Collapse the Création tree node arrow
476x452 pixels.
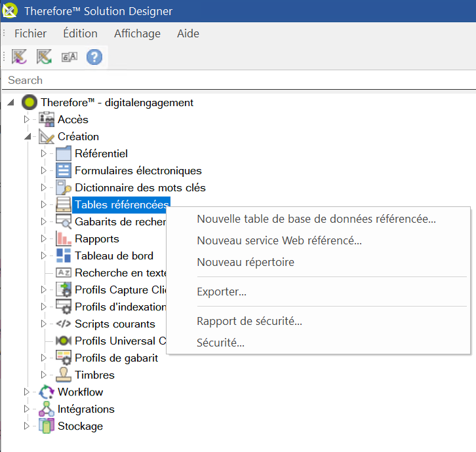pos(28,136)
